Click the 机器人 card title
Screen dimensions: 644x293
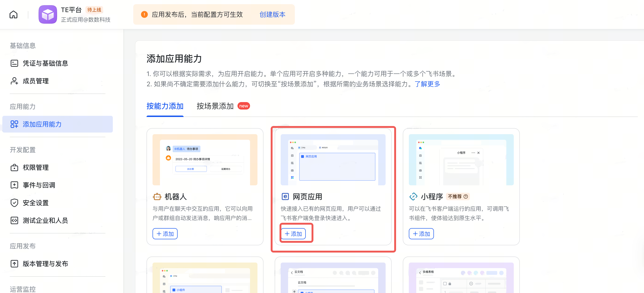176,196
